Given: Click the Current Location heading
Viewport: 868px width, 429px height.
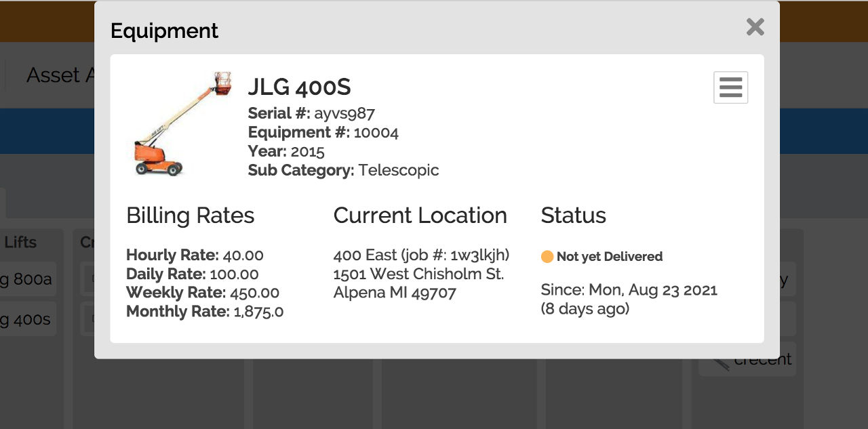Looking at the screenshot, I should pos(420,216).
